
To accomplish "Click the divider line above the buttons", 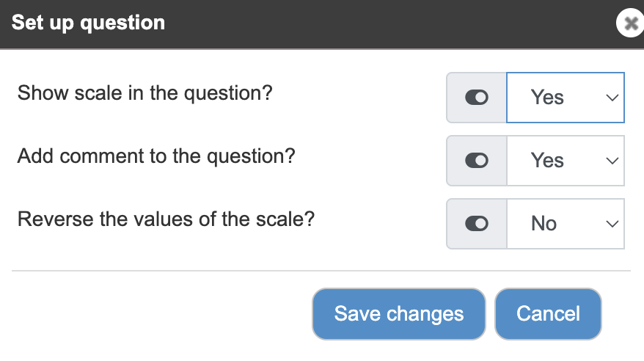I will (x=321, y=271).
